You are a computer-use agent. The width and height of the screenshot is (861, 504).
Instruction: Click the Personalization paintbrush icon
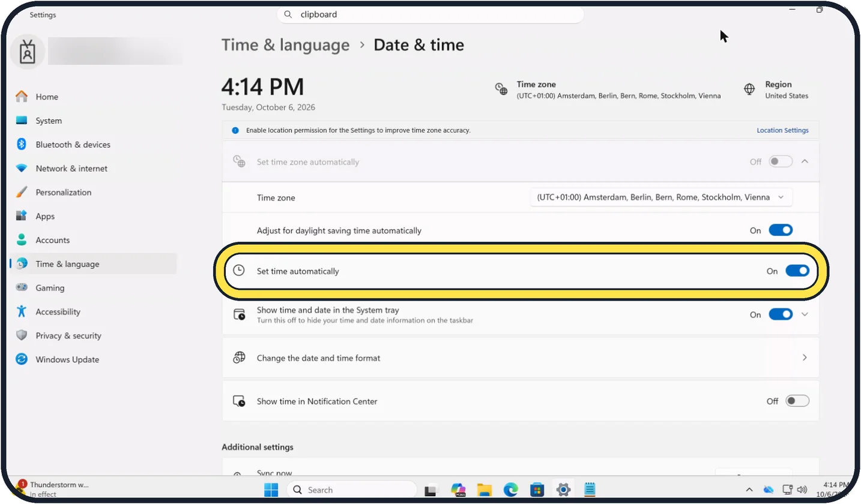pos(22,193)
